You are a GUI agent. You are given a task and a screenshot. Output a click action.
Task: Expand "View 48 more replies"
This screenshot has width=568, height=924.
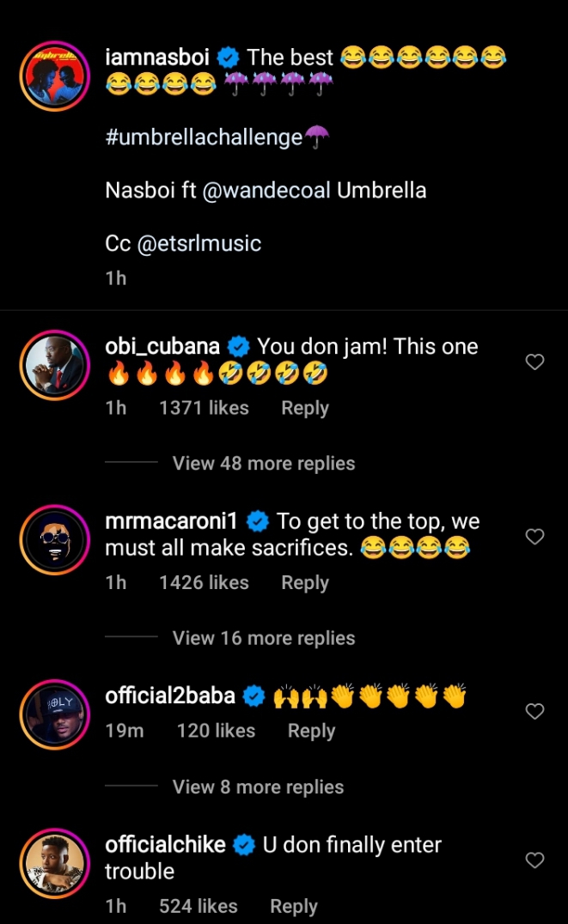tap(263, 464)
